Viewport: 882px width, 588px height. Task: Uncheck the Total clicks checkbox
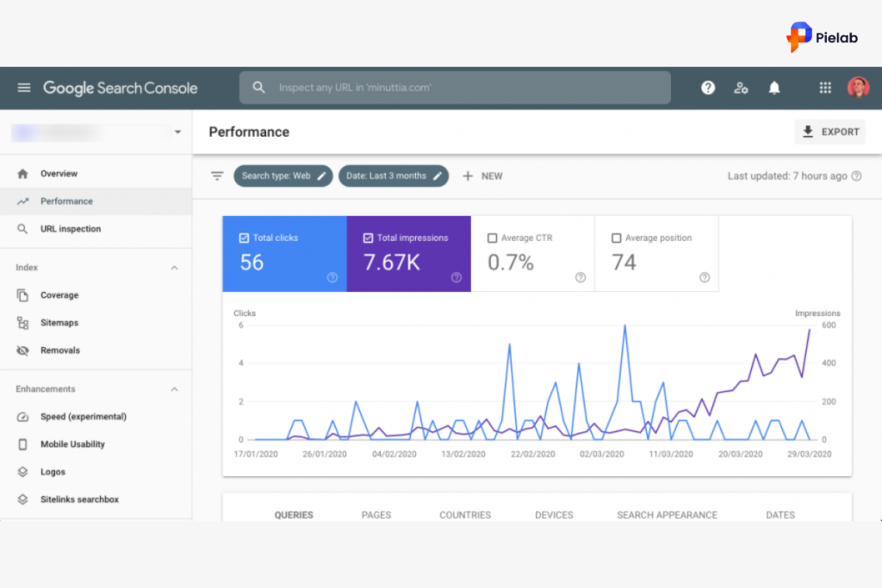(x=244, y=238)
